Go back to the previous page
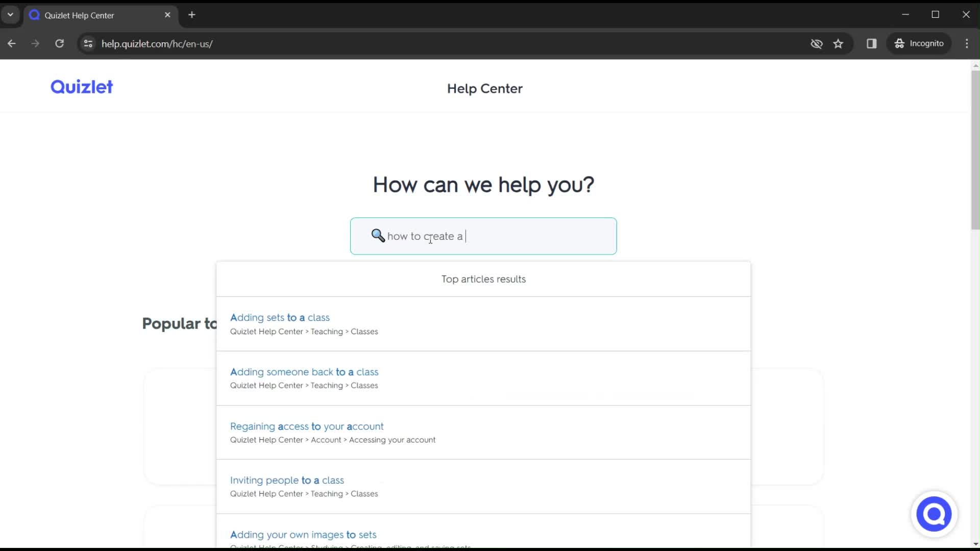 (12, 43)
